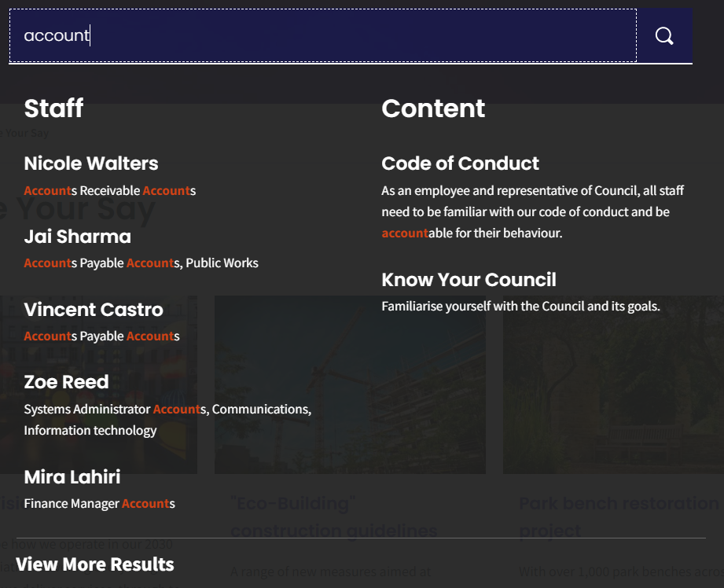The image size is (724, 588).
Task: Open the Eco-Building construction guidelines article
Action: [x=333, y=516]
